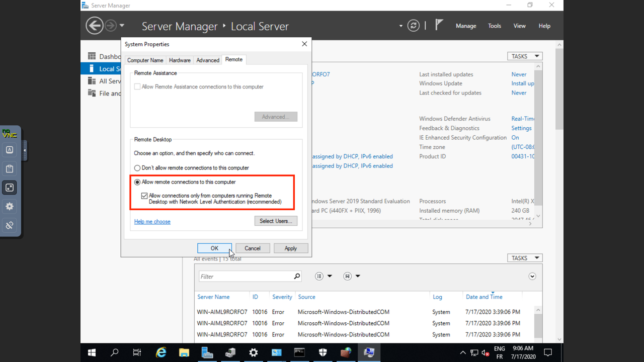644x362 pixels.
Task: Toggle noVNC fullscreen mode
Action: (10, 188)
